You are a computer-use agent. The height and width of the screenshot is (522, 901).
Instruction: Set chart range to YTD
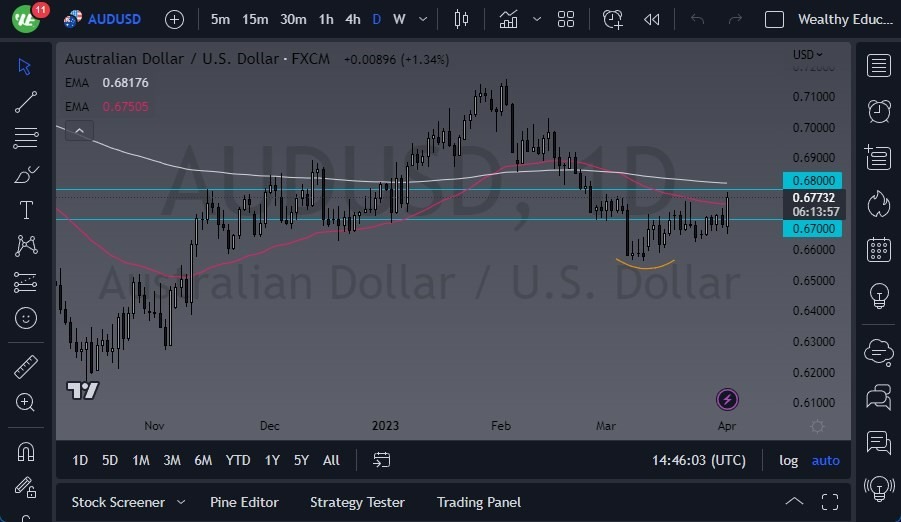point(238,460)
